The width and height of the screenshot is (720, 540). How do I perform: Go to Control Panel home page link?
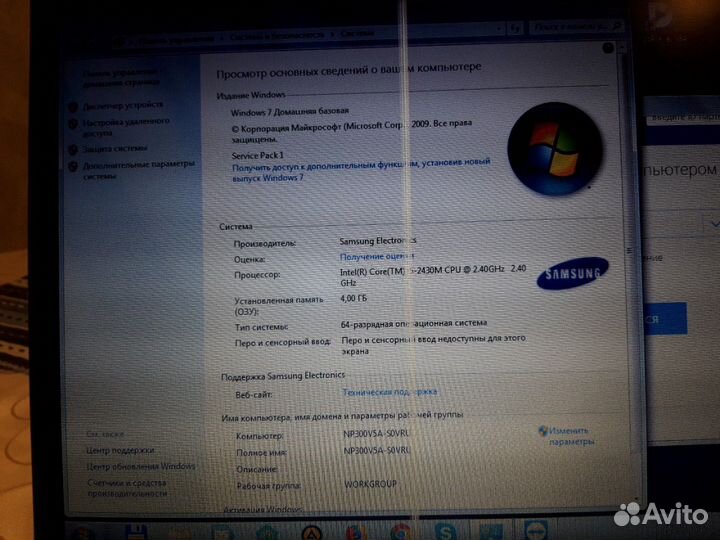tap(121, 77)
